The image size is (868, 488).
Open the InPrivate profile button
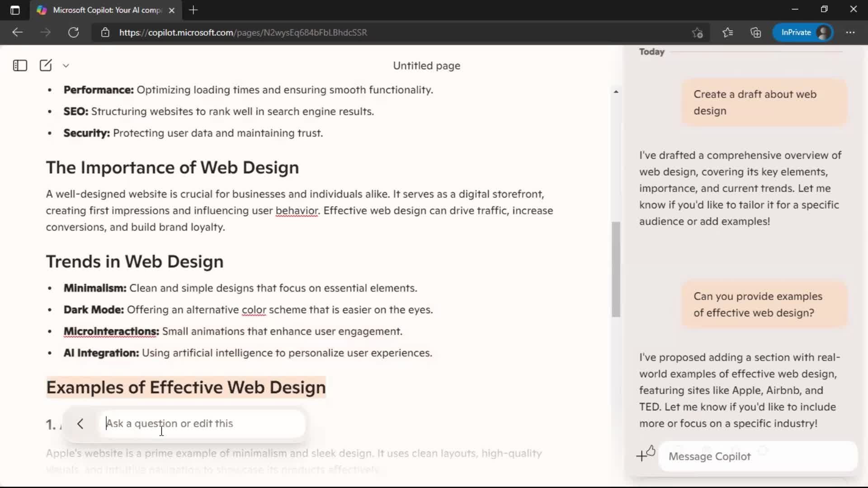(803, 33)
